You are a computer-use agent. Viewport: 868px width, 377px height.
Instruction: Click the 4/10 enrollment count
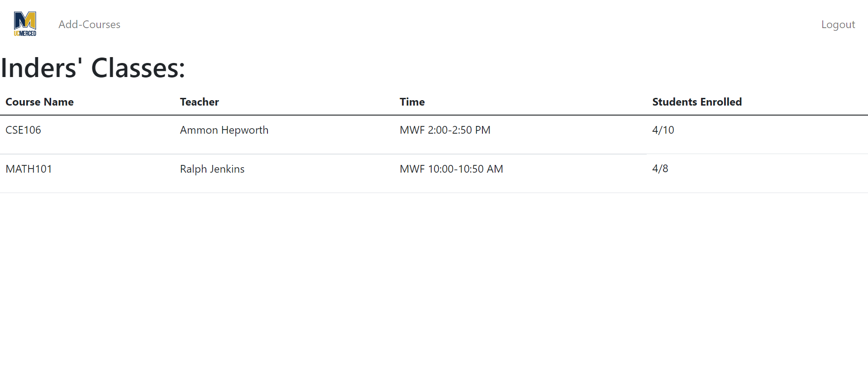point(663,130)
